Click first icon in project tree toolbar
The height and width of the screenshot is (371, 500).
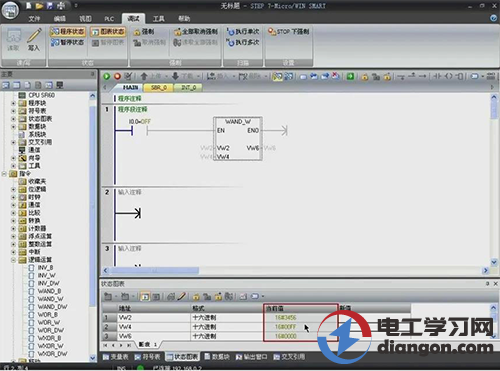pyautogui.click(x=6, y=85)
